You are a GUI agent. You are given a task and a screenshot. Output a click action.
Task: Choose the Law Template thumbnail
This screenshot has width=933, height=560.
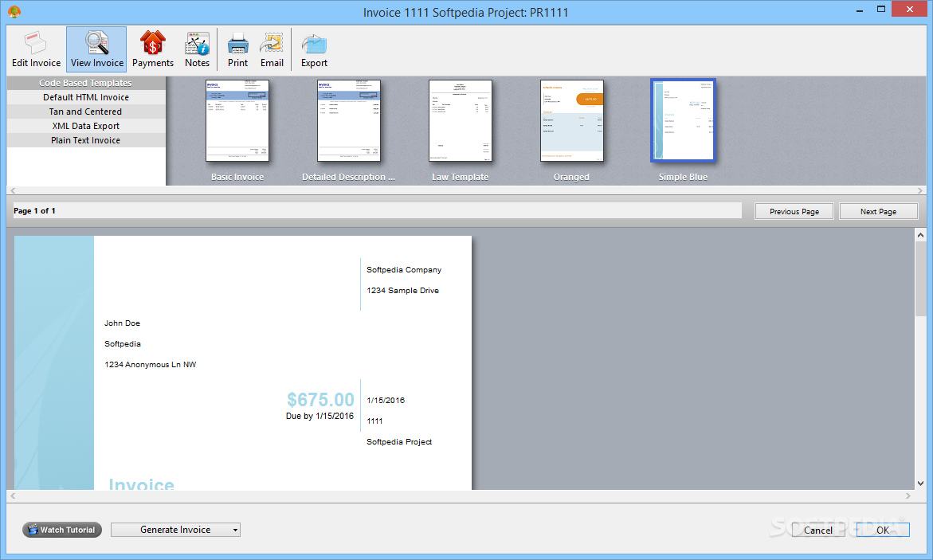coord(461,121)
